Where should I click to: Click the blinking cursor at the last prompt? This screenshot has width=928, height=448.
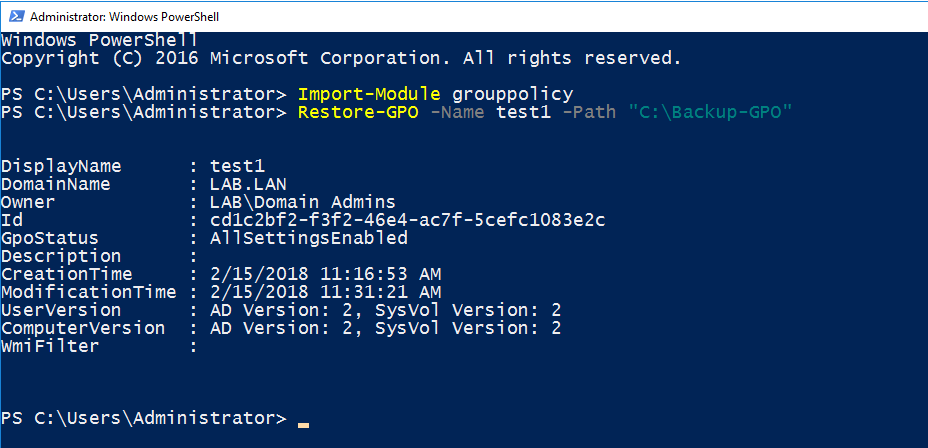[303, 425]
